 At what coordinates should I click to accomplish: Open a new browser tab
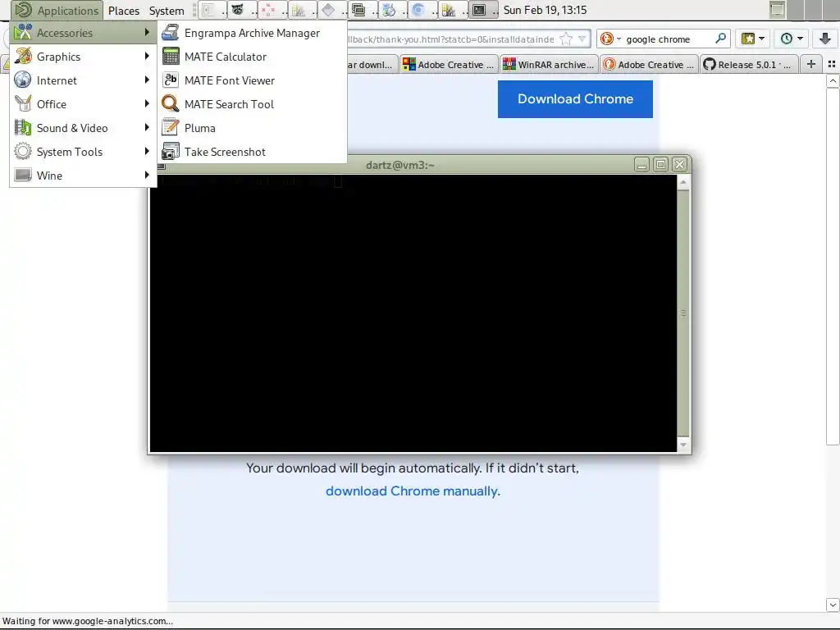tap(811, 64)
